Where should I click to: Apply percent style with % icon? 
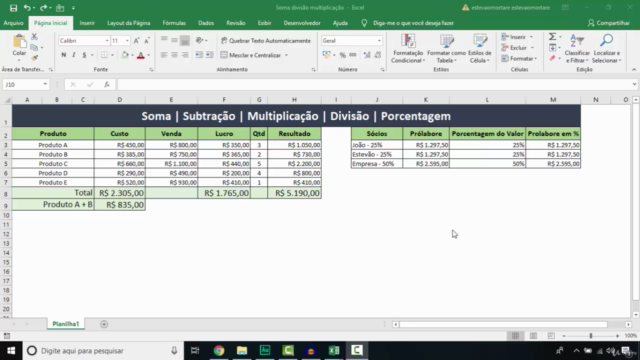pyautogui.click(x=342, y=55)
